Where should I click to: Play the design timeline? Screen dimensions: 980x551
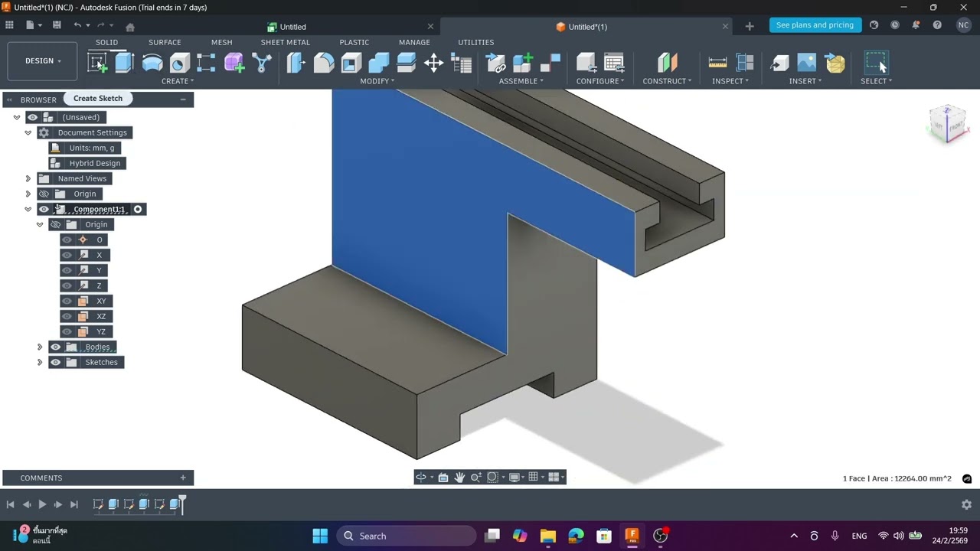(x=42, y=504)
